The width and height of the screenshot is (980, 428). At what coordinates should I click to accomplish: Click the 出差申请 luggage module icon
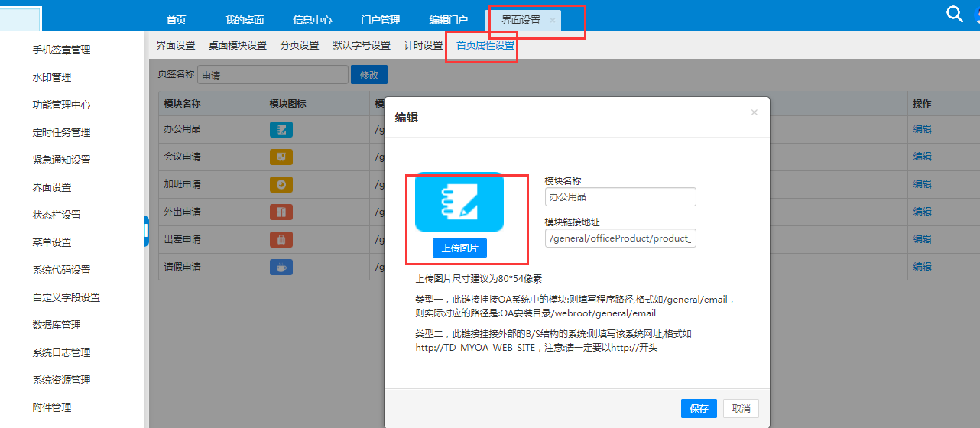coord(281,239)
